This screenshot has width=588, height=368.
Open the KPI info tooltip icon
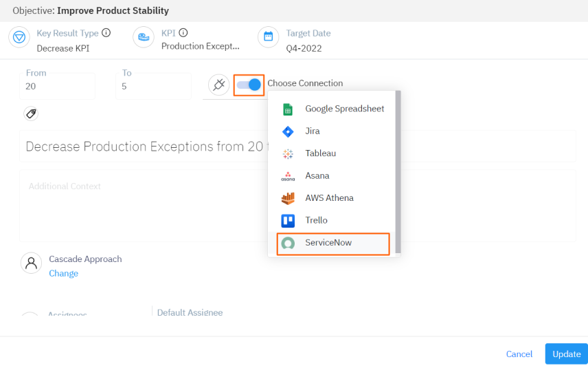tap(183, 32)
